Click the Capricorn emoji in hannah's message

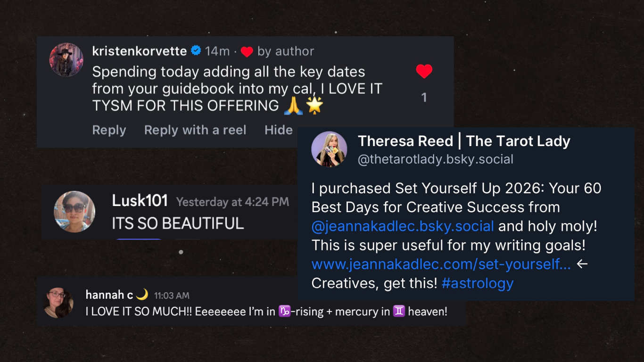tap(284, 312)
